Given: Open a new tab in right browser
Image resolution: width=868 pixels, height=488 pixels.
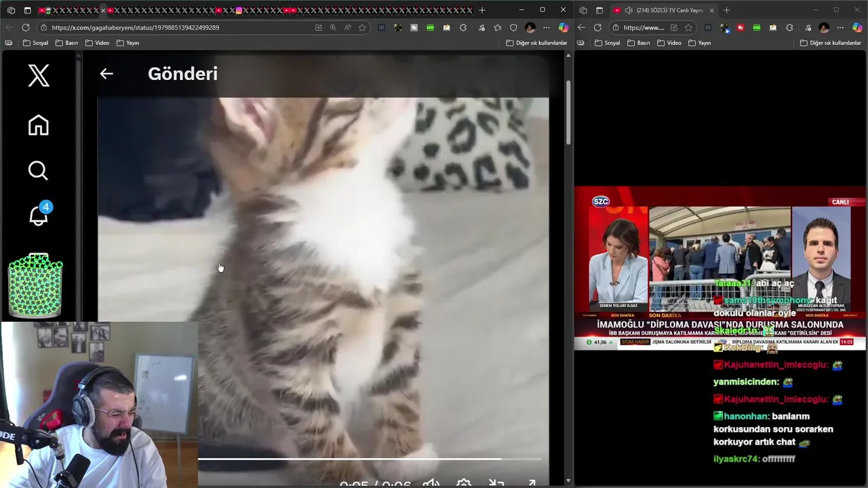Looking at the screenshot, I should coord(727,10).
